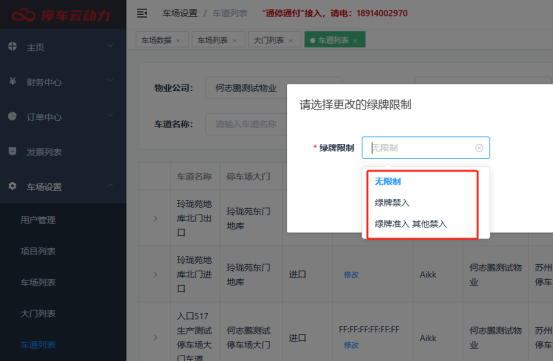Collapse the 车场设置 menu chevron
This screenshot has height=361, width=554.
[x=110, y=185]
